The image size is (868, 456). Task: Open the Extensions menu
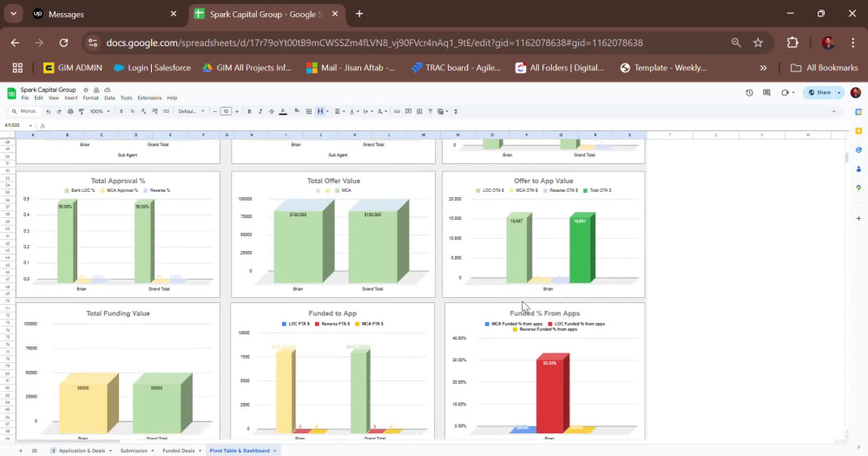(149, 98)
